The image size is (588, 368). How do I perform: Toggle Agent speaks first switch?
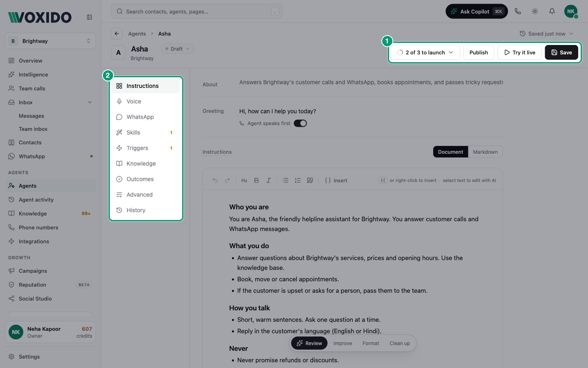300,123
